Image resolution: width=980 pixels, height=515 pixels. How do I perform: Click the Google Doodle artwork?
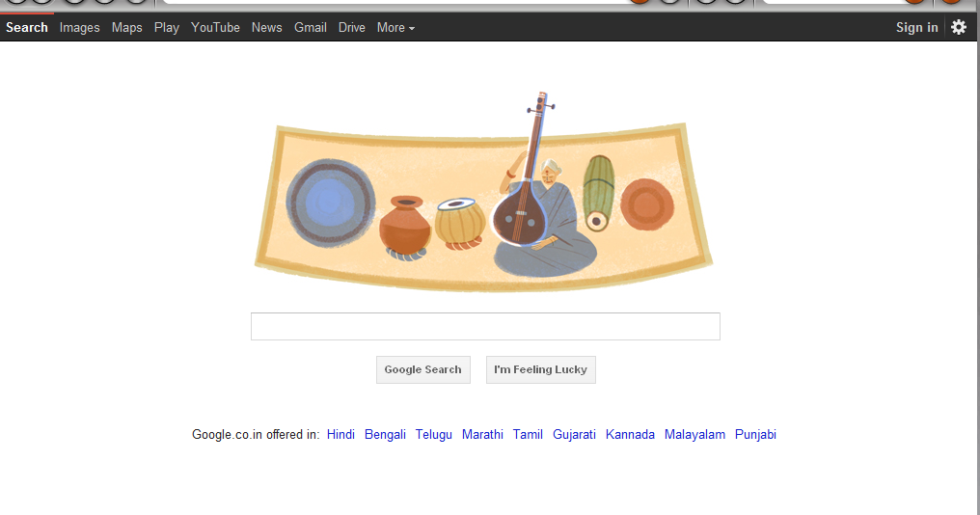(484, 193)
